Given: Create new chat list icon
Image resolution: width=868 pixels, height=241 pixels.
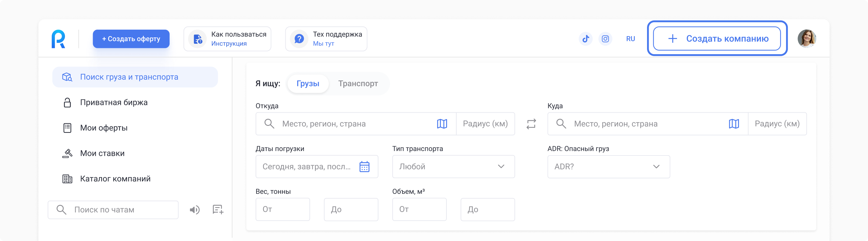Looking at the screenshot, I should (x=218, y=210).
